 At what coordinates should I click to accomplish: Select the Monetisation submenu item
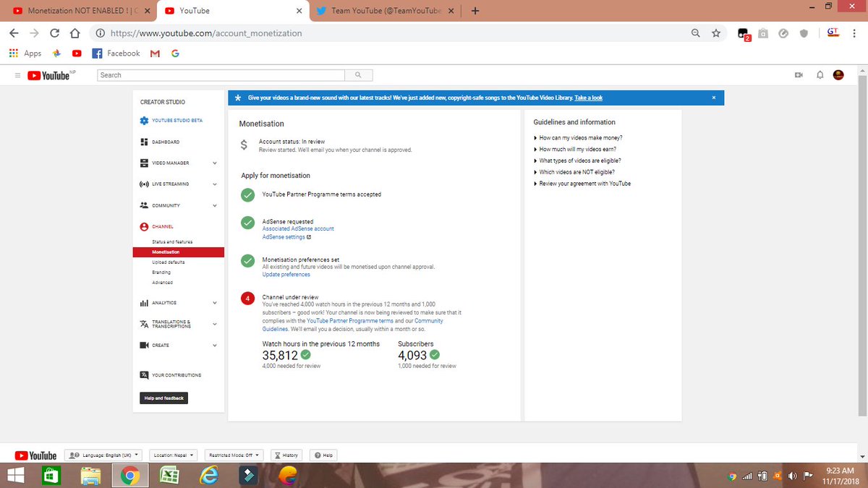pyautogui.click(x=179, y=252)
